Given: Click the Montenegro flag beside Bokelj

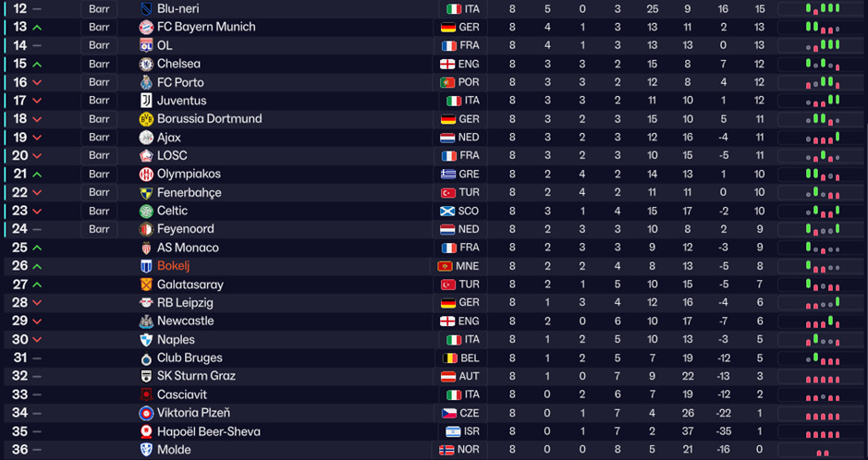Looking at the screenshot, I should [x=445, y=266].
